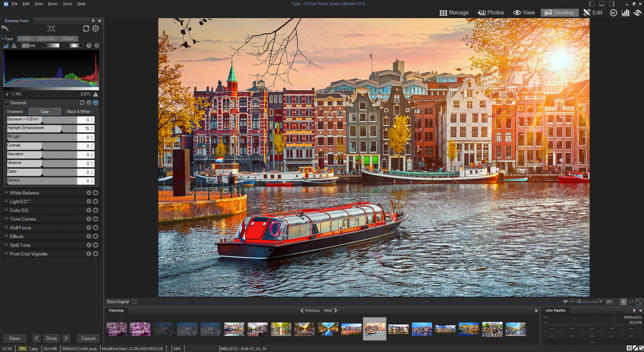
Task: Expand the Split Tone section
Action: click(x=6, y=245)
